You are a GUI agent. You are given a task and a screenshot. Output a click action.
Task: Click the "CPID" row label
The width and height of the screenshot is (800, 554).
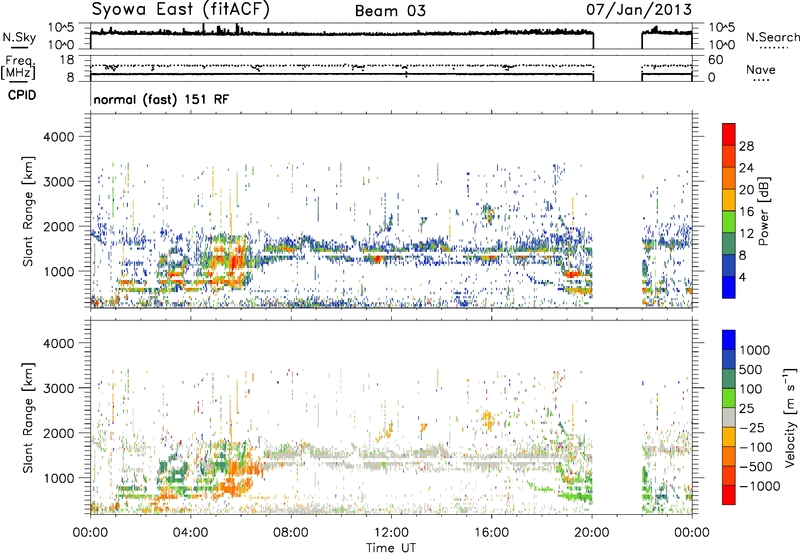22,95
